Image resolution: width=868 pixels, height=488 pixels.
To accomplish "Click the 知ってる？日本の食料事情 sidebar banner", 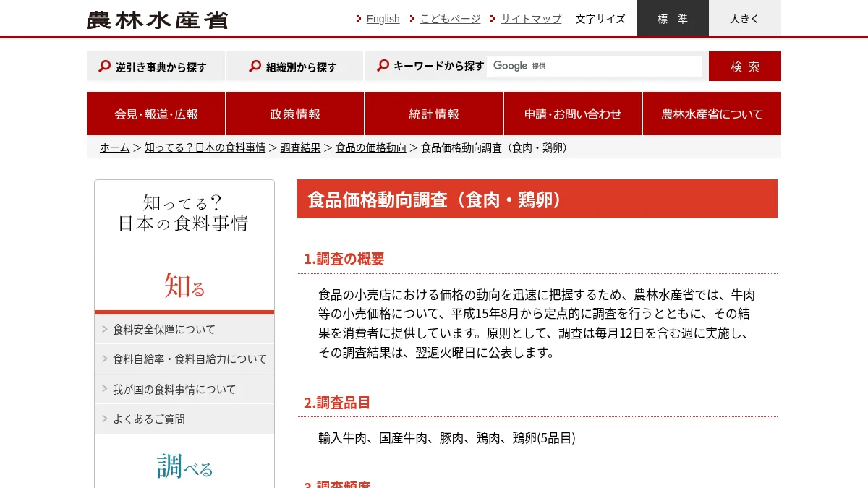I will pyautogui.click(x=184, y=215).
